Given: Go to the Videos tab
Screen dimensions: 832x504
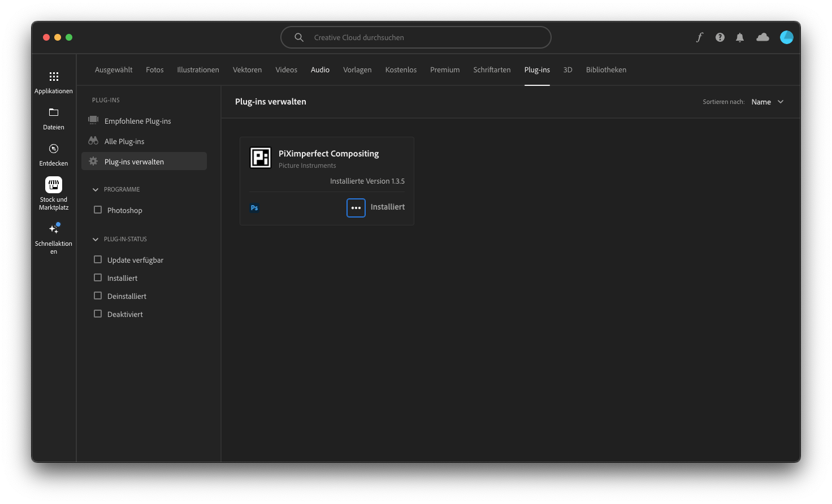Looking at the screenshot, I should click(x=287, y=70).
